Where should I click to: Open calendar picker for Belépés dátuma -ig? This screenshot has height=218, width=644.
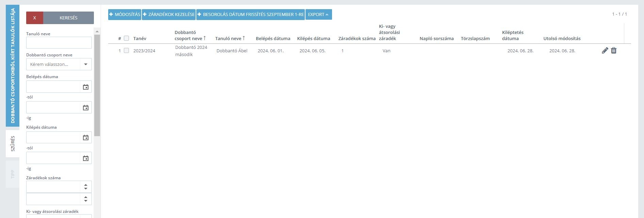click(x=86, y=108)
